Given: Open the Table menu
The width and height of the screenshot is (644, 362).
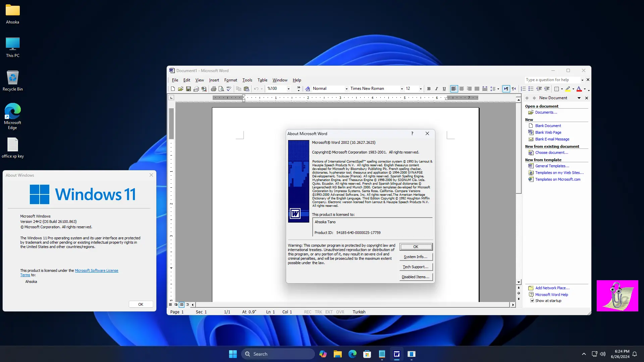Looking at the screenshot, I should (x=262, y=80).
